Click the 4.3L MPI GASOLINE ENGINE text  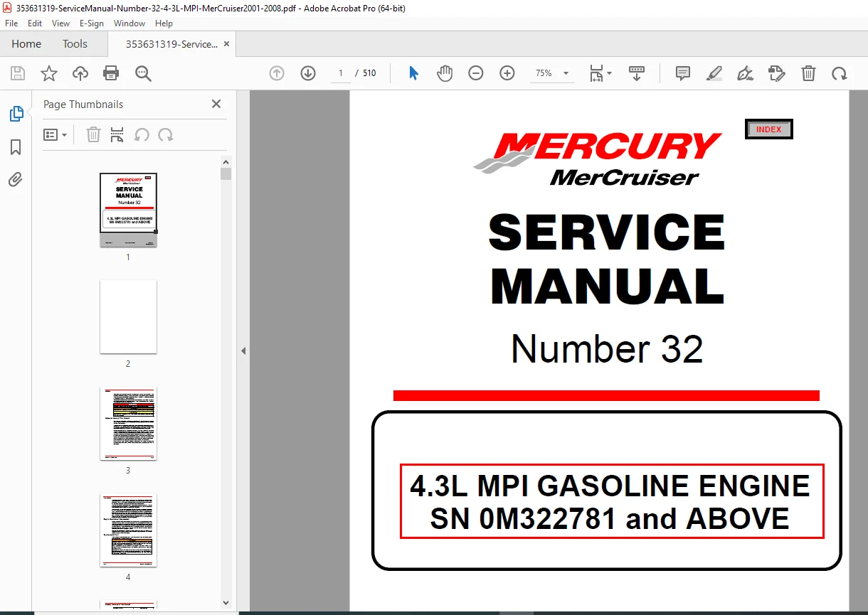point(610,486)
